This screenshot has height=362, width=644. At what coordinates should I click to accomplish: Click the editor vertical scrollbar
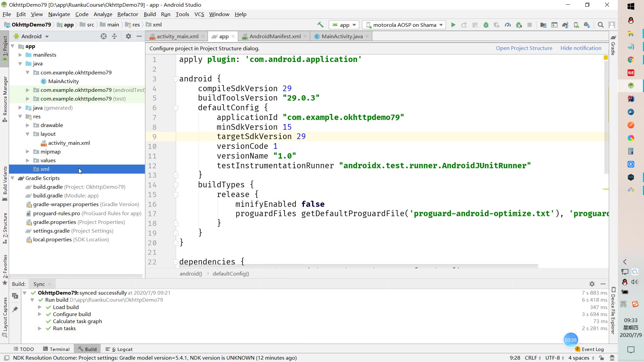[x=606, y=117]
